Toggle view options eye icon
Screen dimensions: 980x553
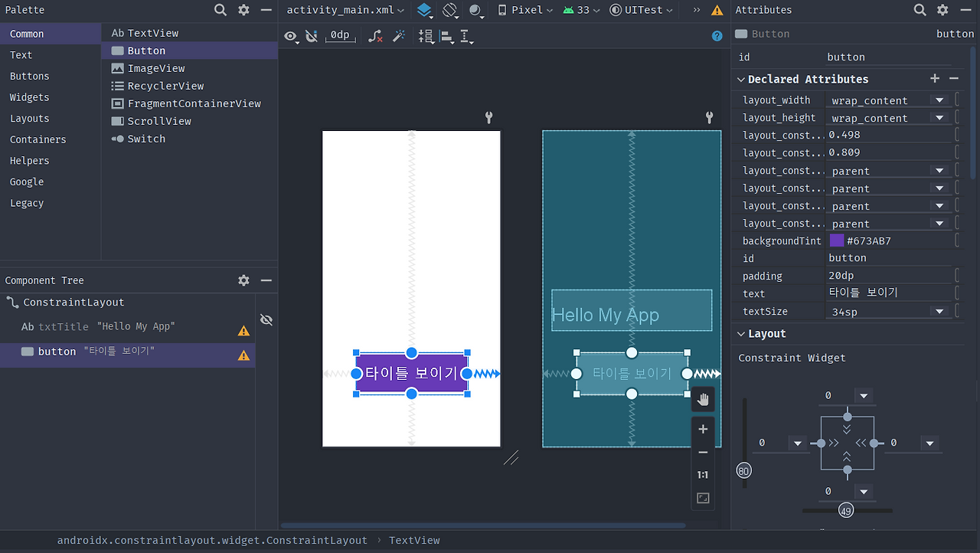coord(291,36)
